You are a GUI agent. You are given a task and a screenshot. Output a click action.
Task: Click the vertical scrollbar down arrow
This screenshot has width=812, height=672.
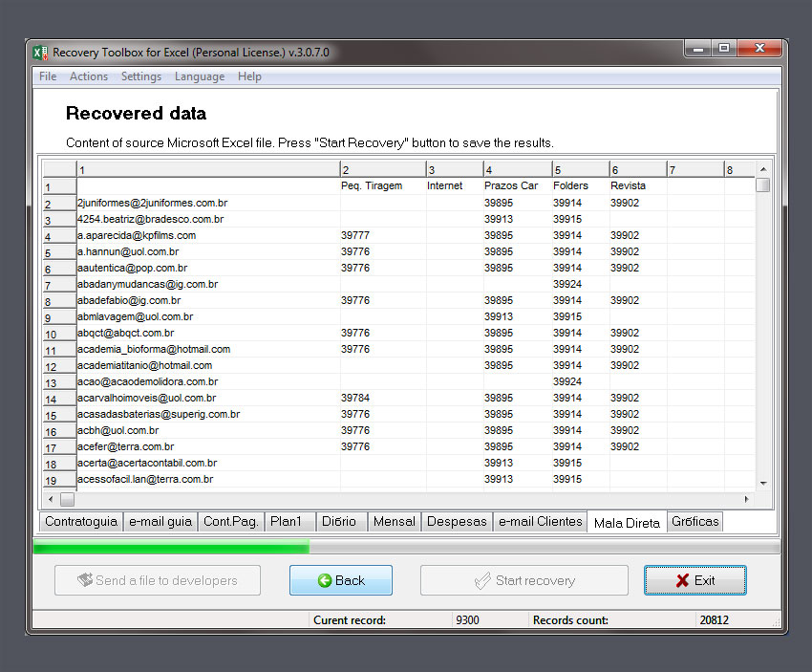pyautogui.click(x=763, y=483)
